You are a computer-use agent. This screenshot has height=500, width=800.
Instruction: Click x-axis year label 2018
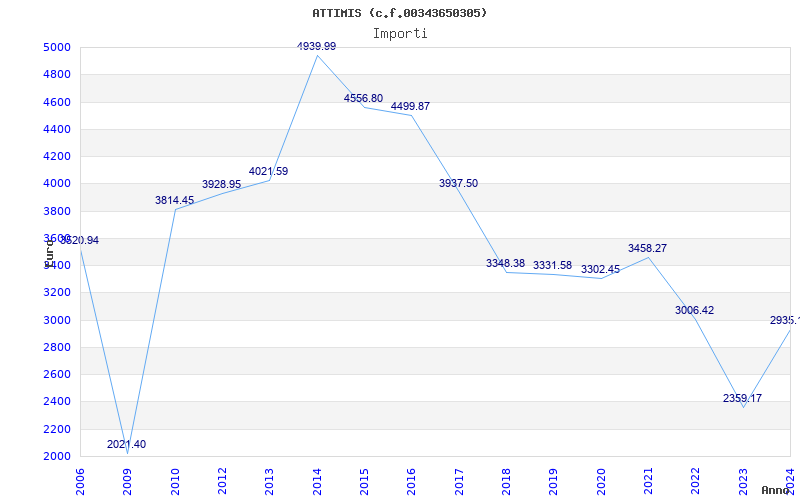(x=506, y=482)
